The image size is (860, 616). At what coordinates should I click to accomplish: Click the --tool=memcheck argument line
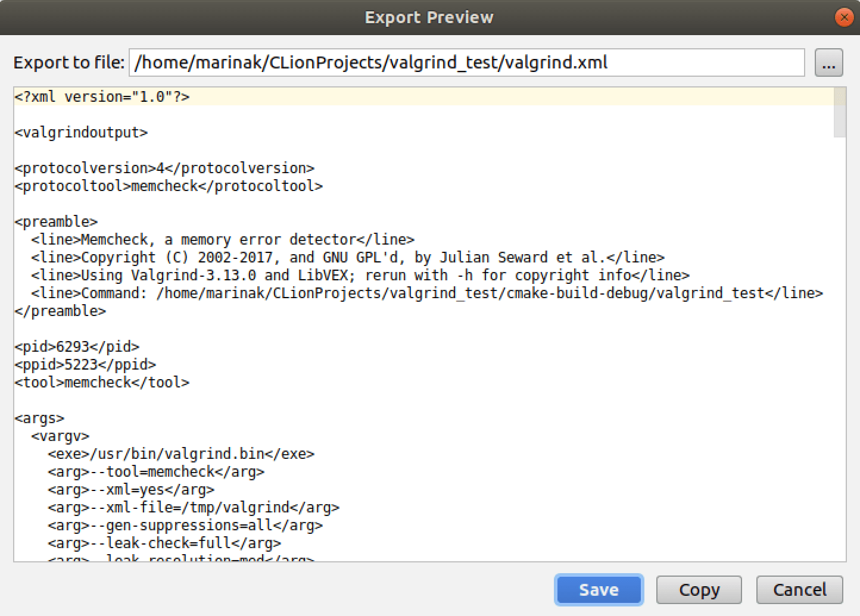(156, 471)
